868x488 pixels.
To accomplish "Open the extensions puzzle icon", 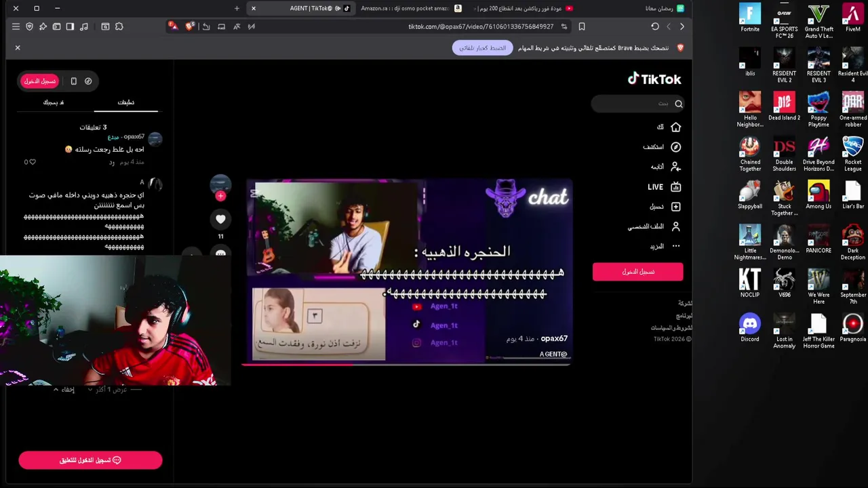I will [119, 26].
